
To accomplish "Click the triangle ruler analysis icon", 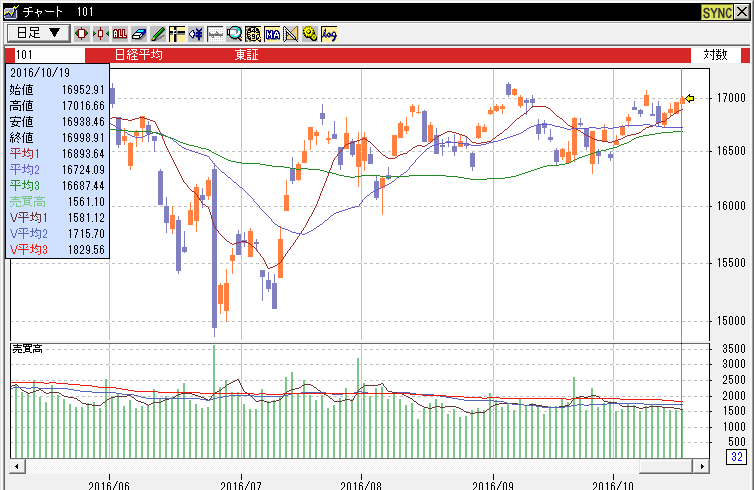I will coord(291,33).
